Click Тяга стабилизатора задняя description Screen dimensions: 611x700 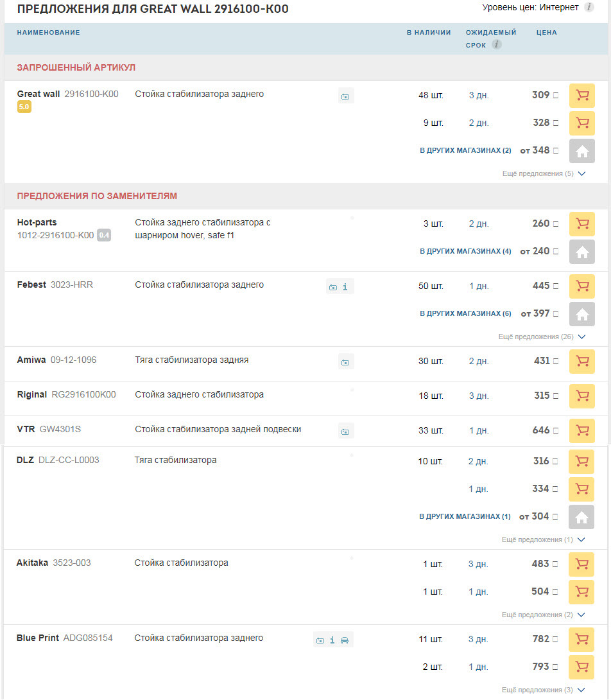[192, 360]
